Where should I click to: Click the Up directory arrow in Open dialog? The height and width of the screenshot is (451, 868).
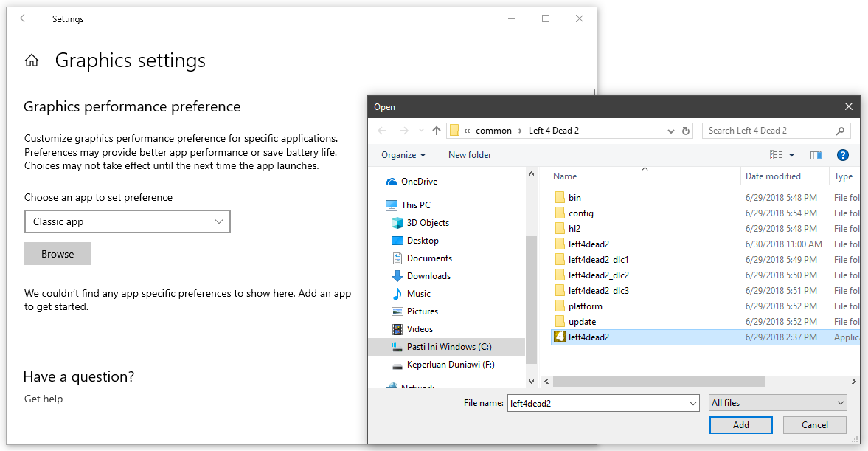click(437, 131)
